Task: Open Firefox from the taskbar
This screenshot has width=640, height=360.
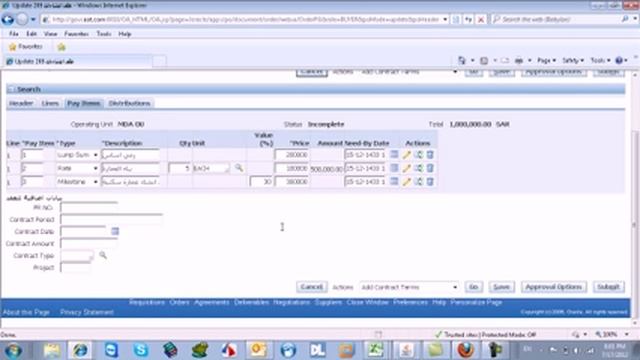Action: coord(465,350)
